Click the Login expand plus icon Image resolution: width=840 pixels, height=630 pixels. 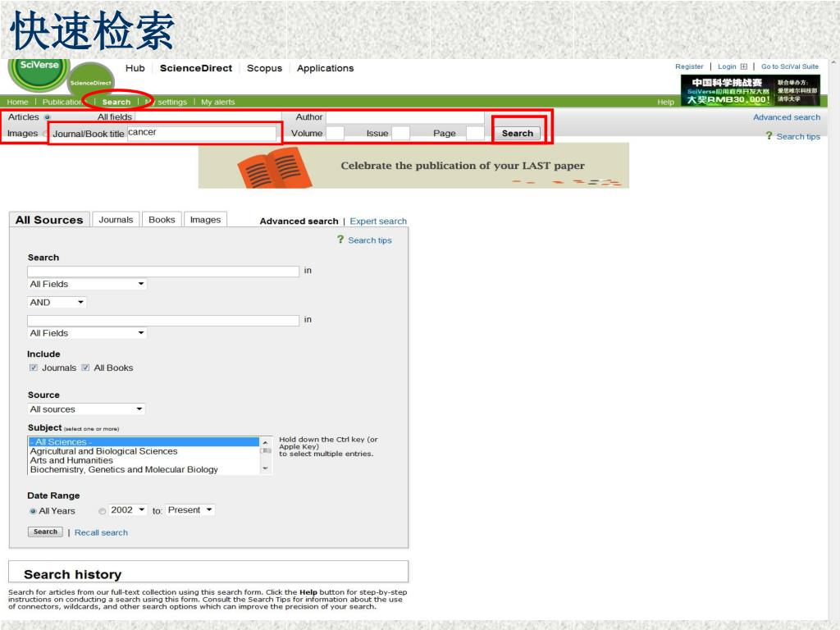743,66
